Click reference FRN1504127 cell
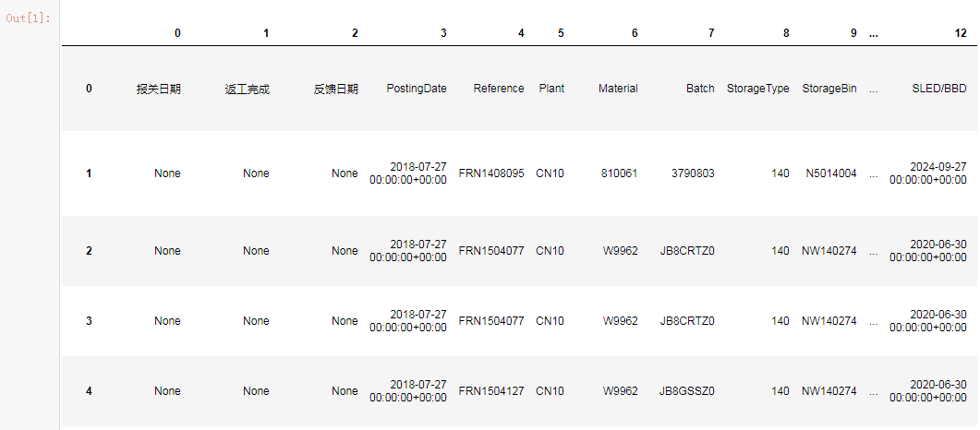This screenshot has height=430, width=980. [491, 391]
